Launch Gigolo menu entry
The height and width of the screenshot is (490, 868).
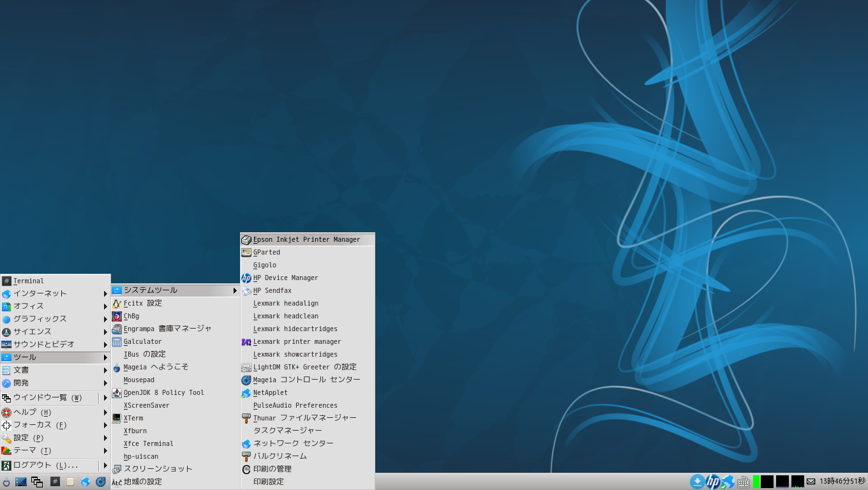tap(308, 265)
